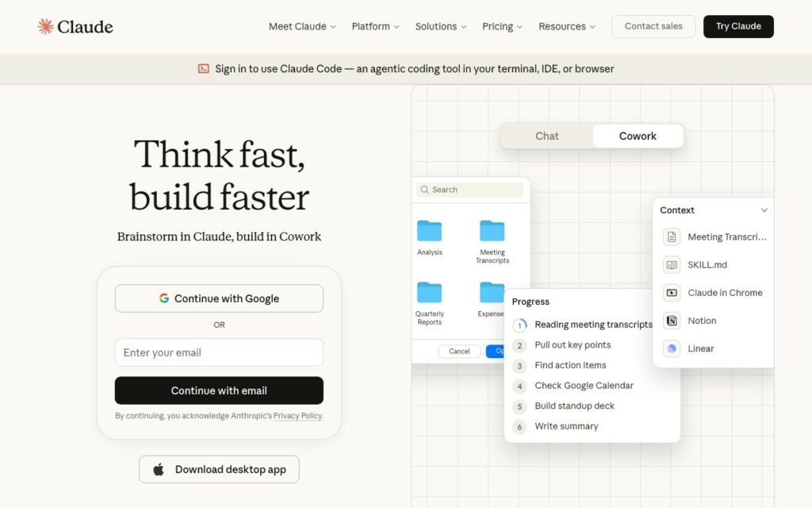
Task: Click the Reading meeting transcripts progress step
Action: tap(593, 325)
